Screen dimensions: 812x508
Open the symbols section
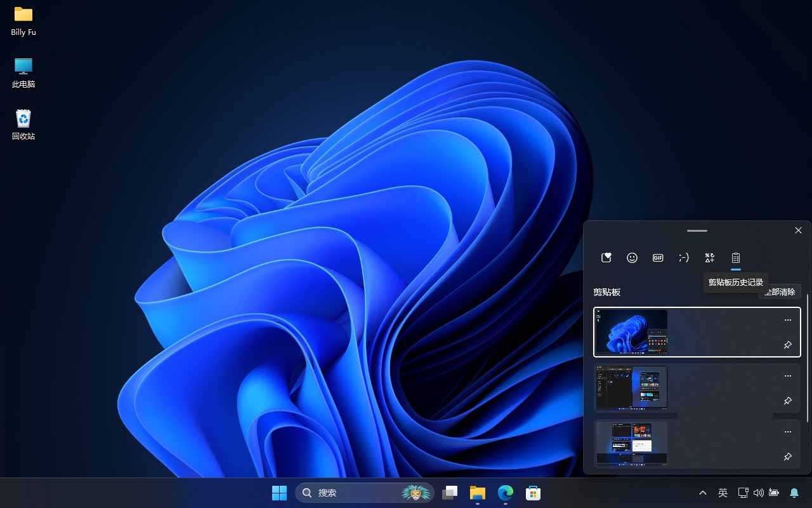[710, 258]
